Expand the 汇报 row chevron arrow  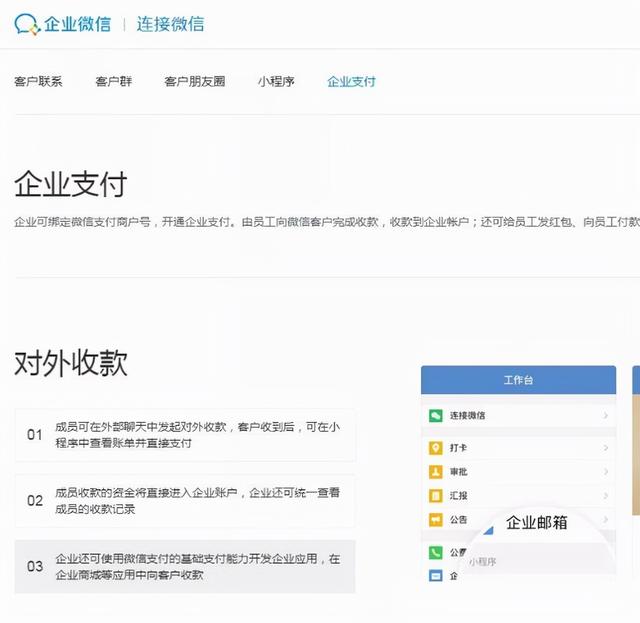click(605, 496)
